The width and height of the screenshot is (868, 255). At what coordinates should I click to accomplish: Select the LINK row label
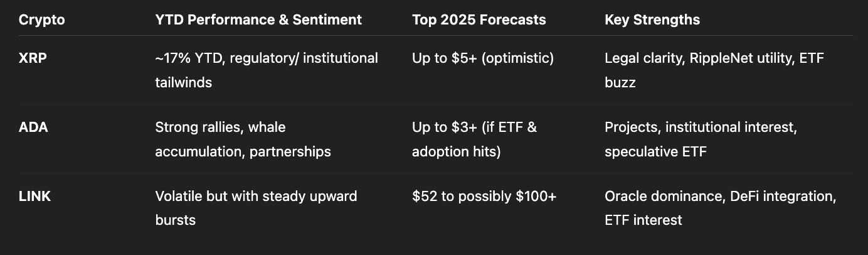click(34, 196)
